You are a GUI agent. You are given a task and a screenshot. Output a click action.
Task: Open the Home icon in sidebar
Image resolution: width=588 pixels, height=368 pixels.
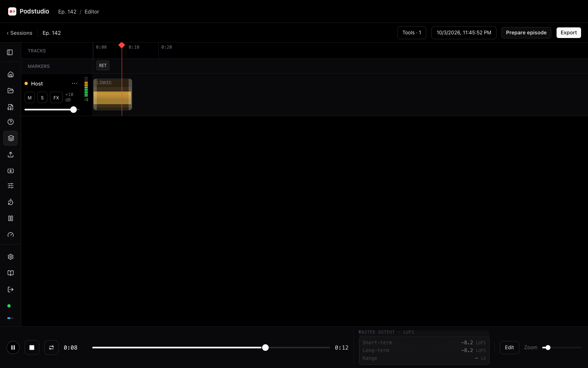11,74
